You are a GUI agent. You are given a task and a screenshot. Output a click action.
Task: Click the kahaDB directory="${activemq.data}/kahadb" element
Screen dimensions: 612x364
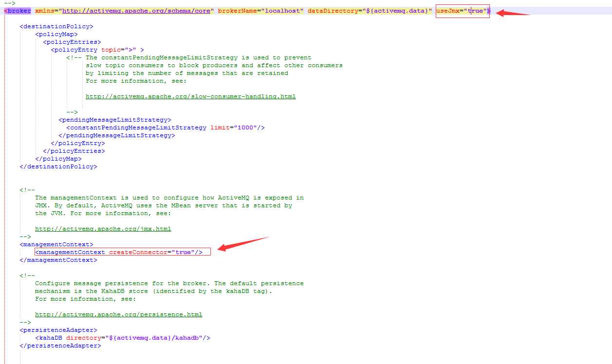[123, 338]
